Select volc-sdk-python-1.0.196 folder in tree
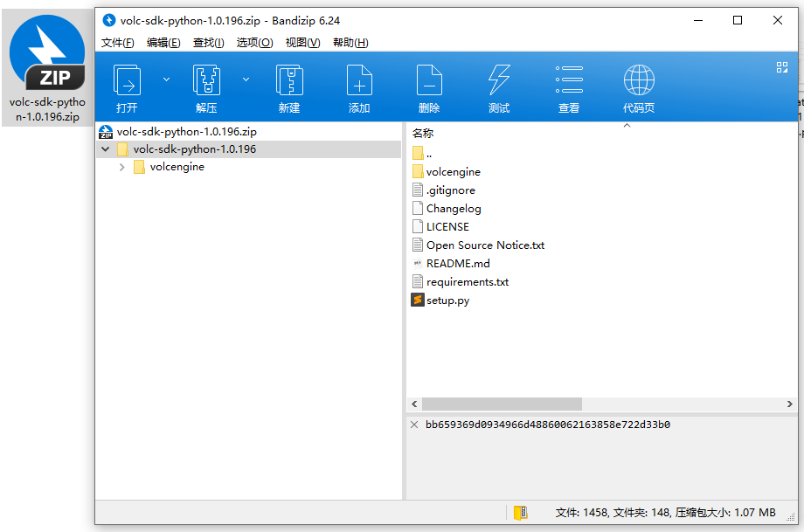 click(x=194, y=149)
